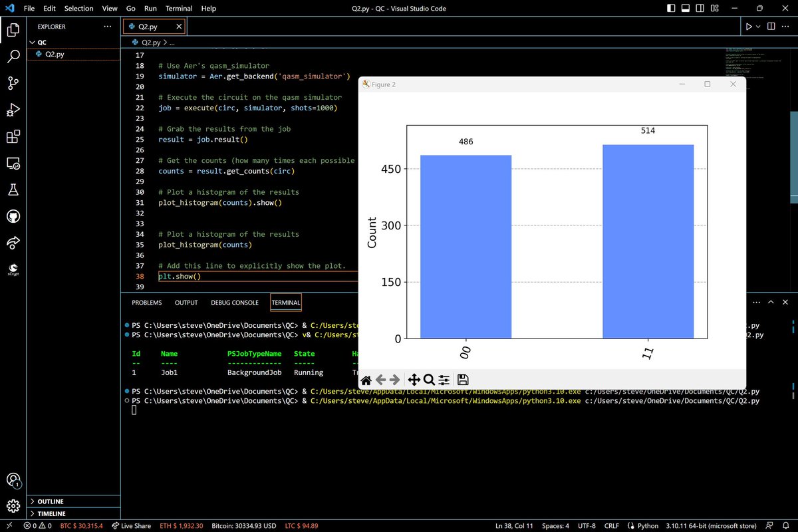
Task: Reset the figure view with Home icon
Action: pyautogui.click(x=366, y=380)
